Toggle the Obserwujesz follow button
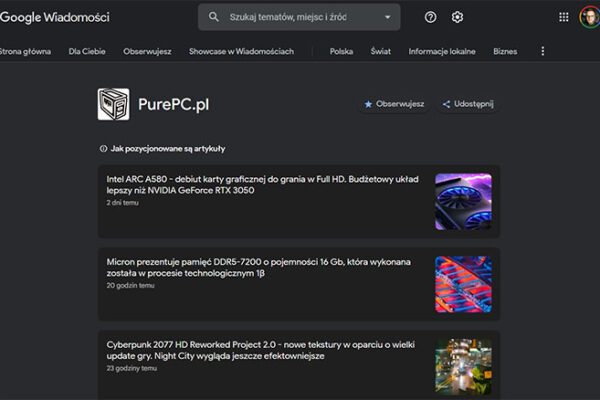Screen dimensions: 600x400 [x=394, y=104]
